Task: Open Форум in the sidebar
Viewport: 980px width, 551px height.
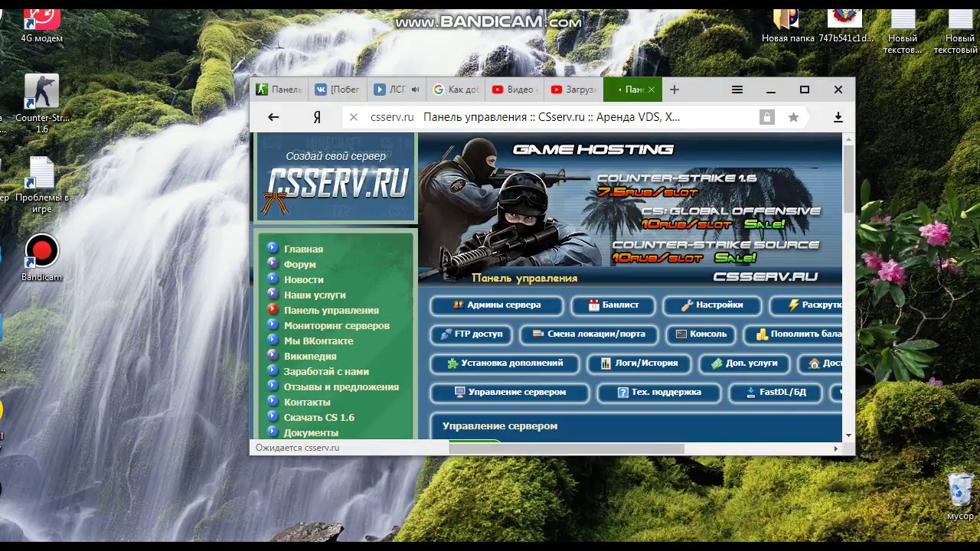Action: coord(299,264)
